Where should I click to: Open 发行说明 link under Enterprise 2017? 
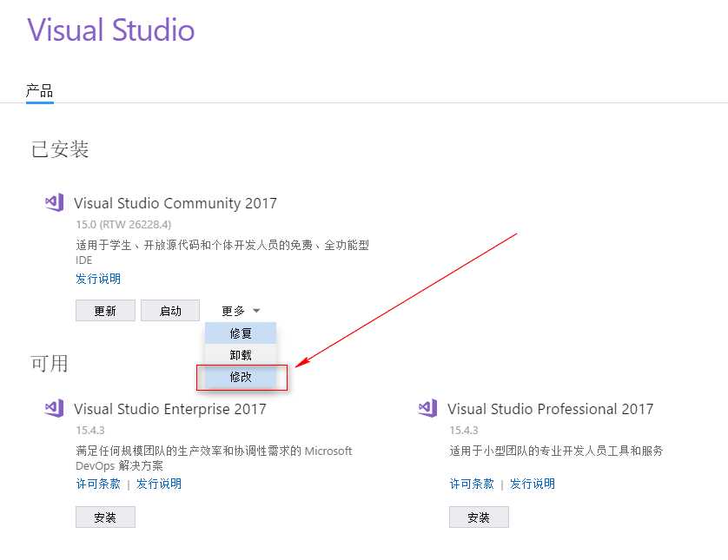(x=159, y=484)
